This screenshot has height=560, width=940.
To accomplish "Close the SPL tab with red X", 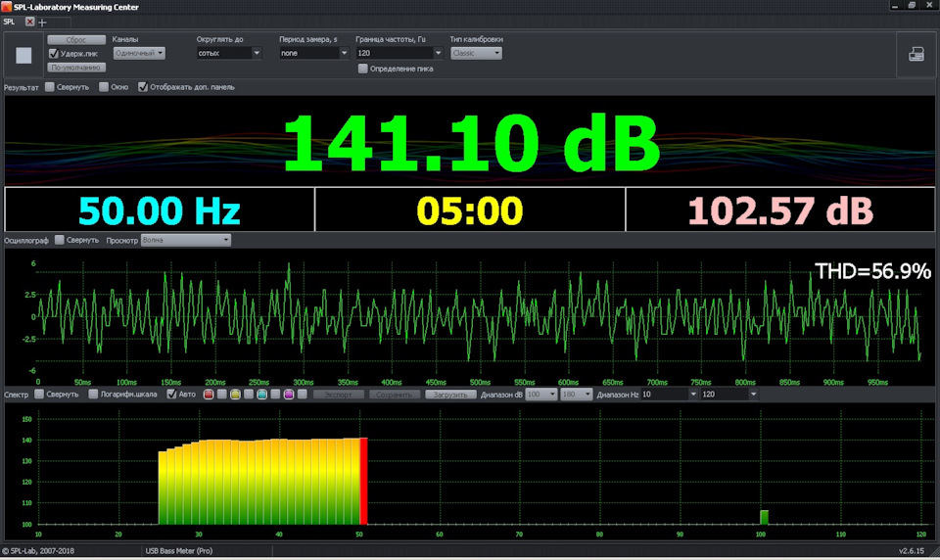I will tap(29, 22).
